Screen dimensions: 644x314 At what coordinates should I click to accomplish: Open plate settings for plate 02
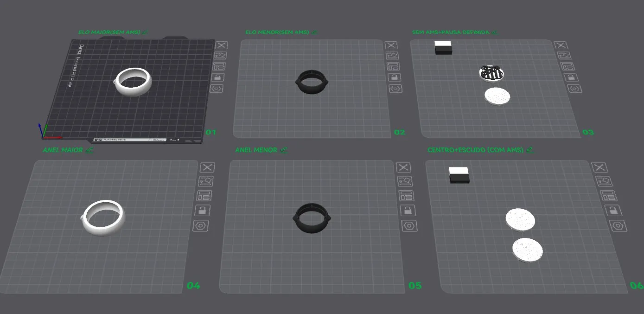pos(395,88)
